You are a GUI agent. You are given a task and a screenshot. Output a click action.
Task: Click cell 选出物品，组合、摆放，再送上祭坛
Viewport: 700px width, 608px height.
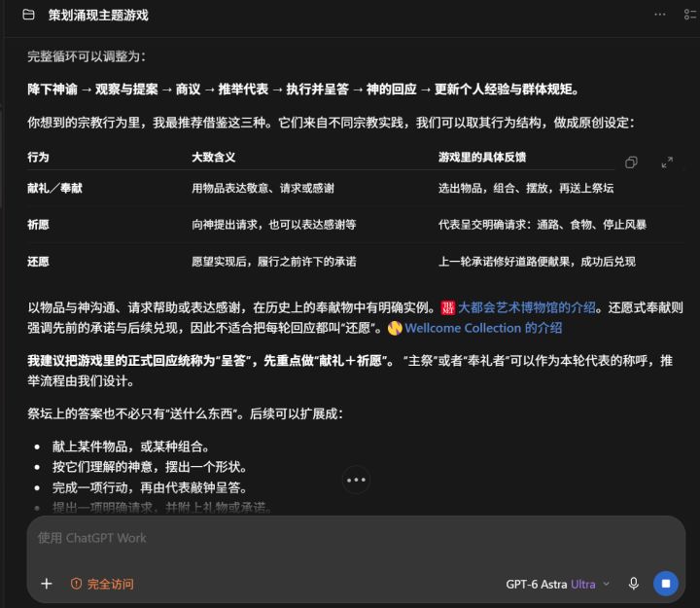pos(525,188)
